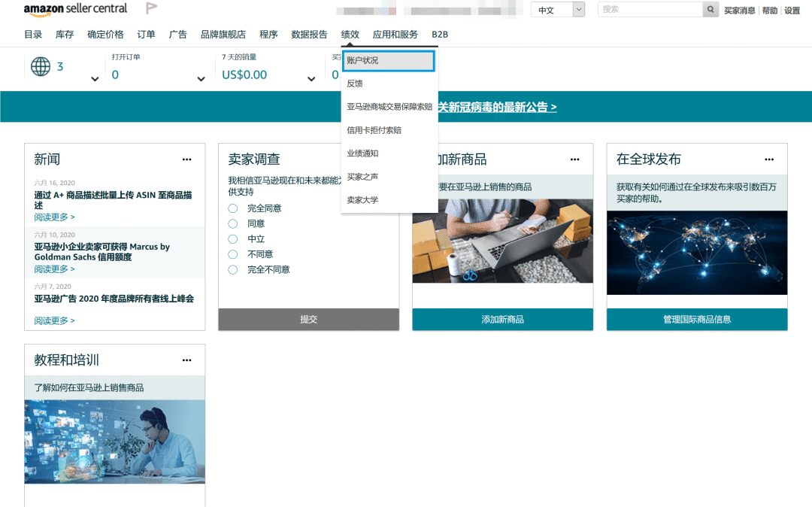812x507 pixels.
Task: Expand the 打开订单 chevron
Action: 201,77
